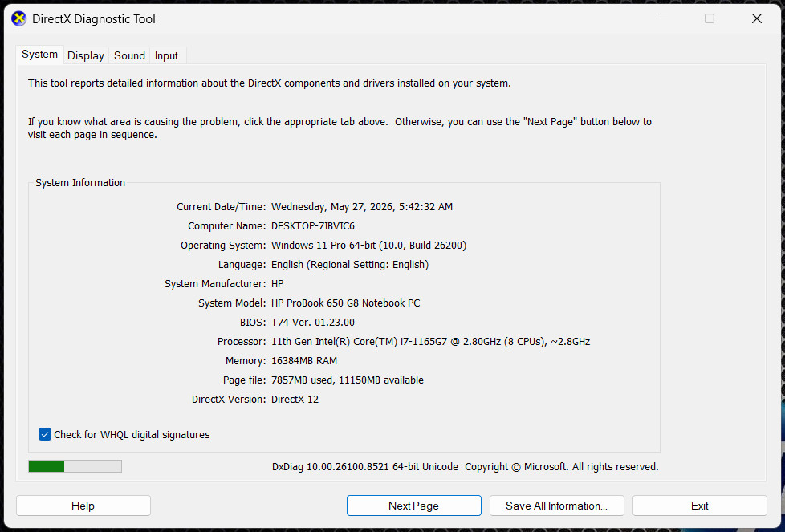Uncheck Check for WHQL digital signatures
This screenshot has width=785, height=532.
pos(45,434)
